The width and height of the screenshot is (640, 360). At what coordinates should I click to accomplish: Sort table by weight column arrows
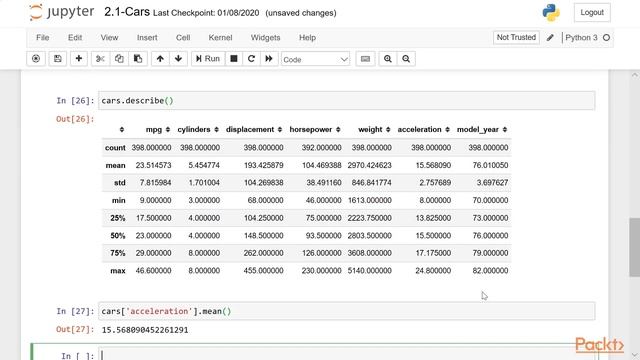[x=388, y=129]
